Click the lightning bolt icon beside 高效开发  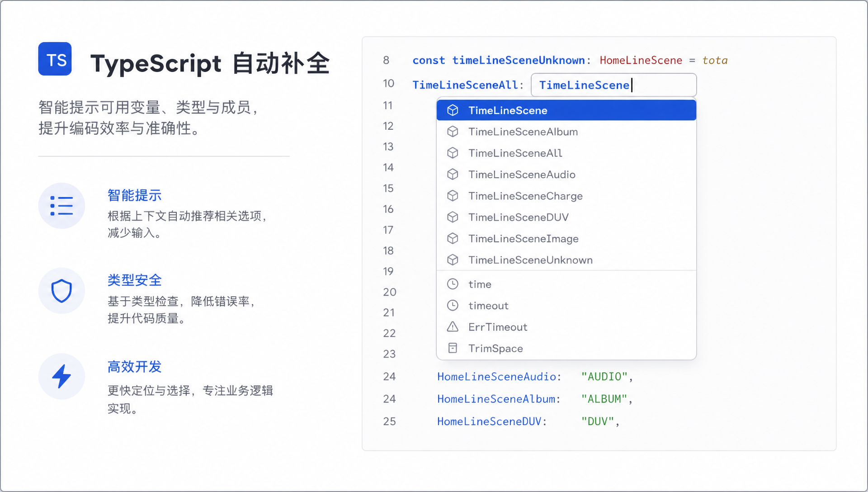61,376
